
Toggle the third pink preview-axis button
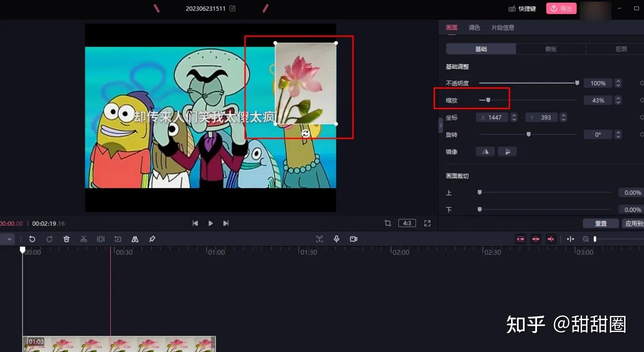(551, 239)
